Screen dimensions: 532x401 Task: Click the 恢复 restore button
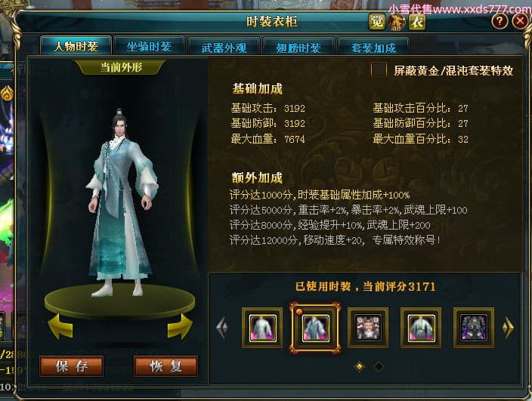pyautogui.click(x=165, y=366)
